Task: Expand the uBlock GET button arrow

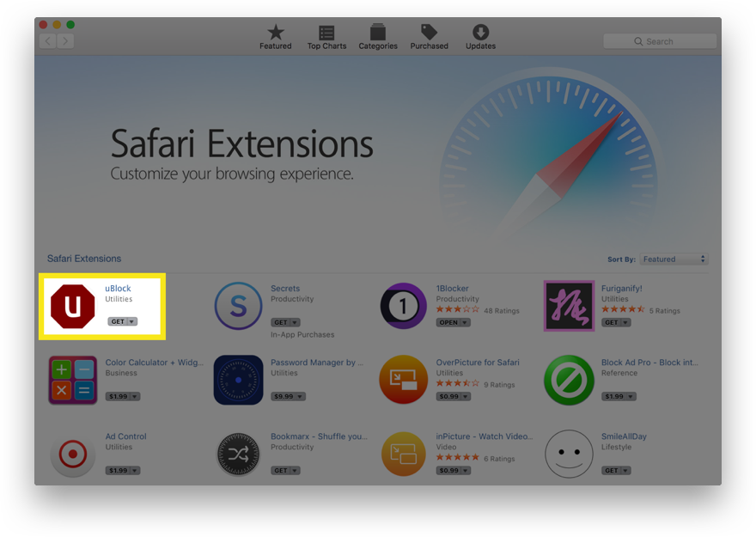Action: tap(132, 321)
